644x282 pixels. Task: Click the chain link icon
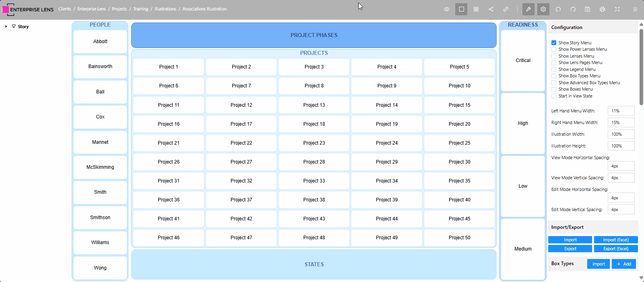(x=506, y=9)
